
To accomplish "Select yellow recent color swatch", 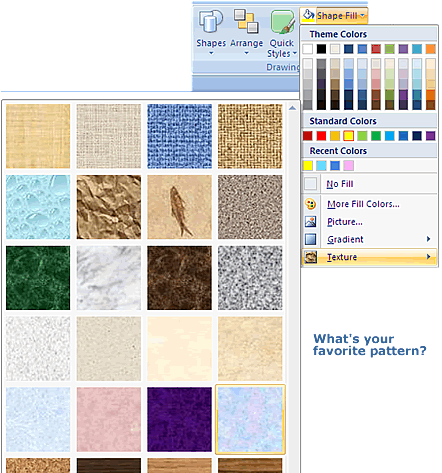I will click(308, 165).
